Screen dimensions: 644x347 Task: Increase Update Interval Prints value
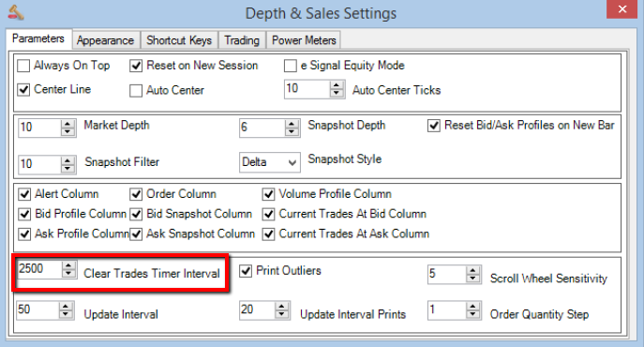click(282, 307)
